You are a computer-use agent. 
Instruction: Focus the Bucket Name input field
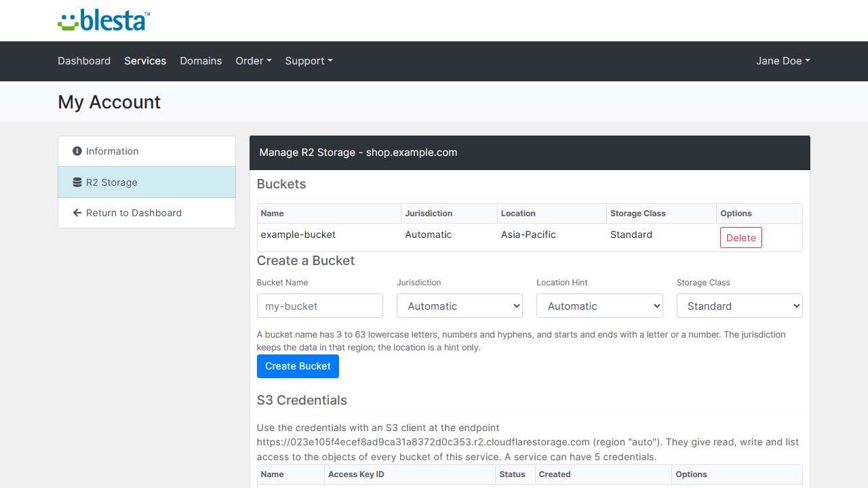pos(320,306)
